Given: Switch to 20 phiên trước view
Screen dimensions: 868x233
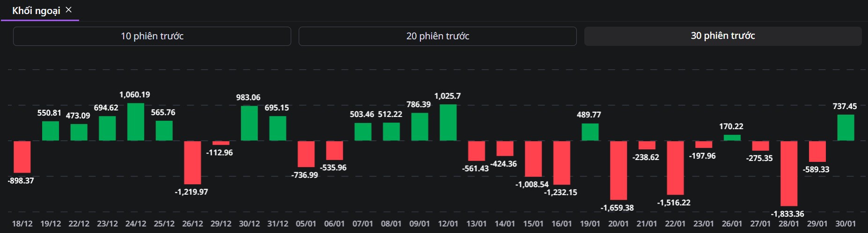Looking at the screenshot, I should [437, 36].
